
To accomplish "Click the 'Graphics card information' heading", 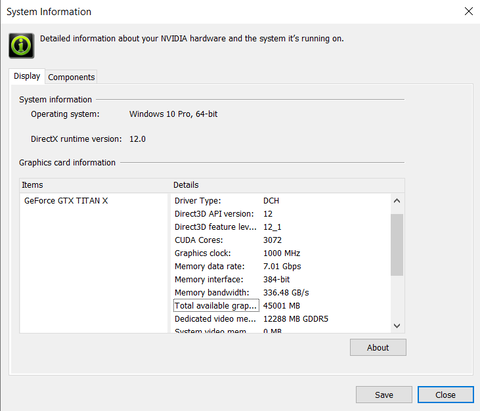I will pyautogui.click(x=67, y=163).
